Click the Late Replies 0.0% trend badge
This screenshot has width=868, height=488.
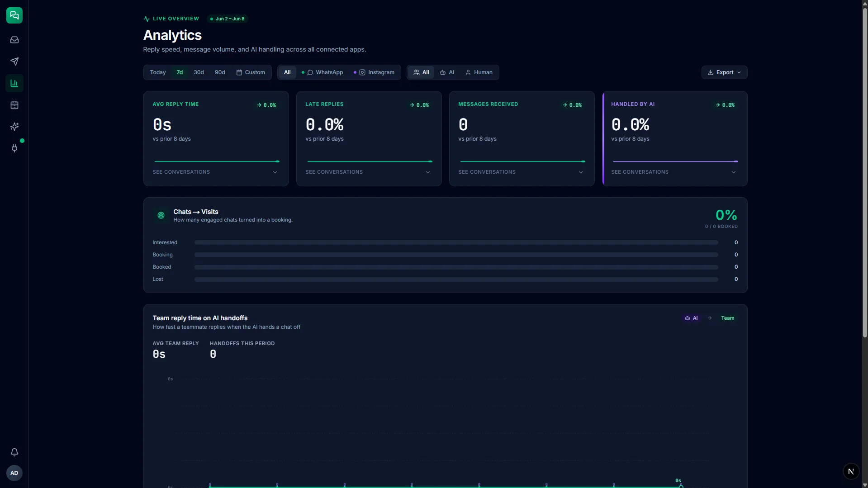click(419, 105)
